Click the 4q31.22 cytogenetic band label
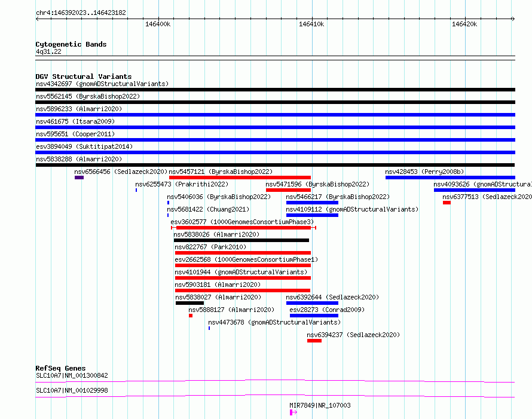The width and height of the screenshot is (532, 419). [x=48, y=51]
